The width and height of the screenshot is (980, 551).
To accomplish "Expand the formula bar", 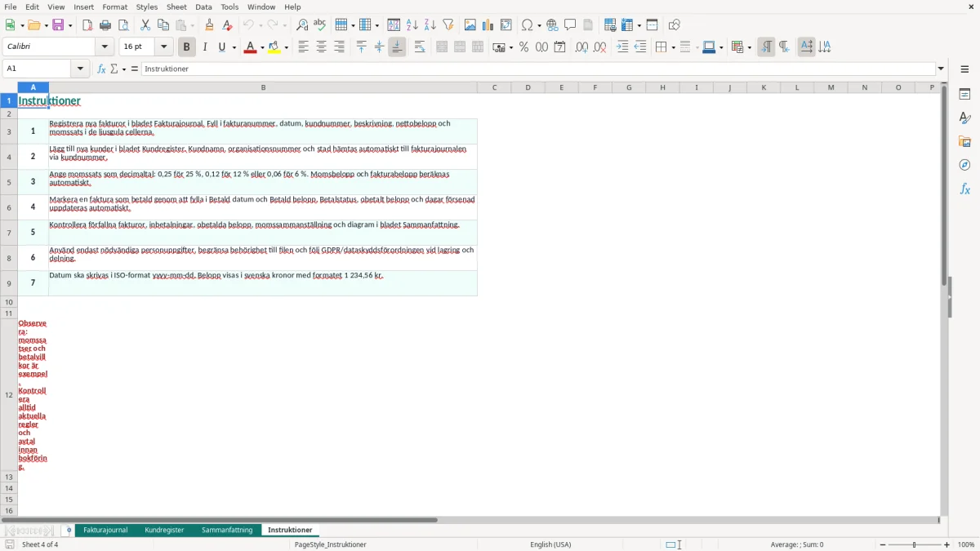I will 941,69.
